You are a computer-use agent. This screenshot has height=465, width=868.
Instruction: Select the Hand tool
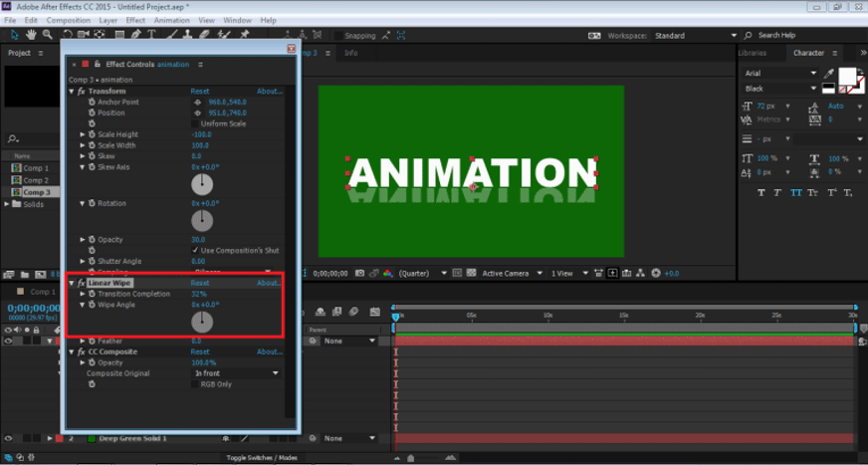31,35
